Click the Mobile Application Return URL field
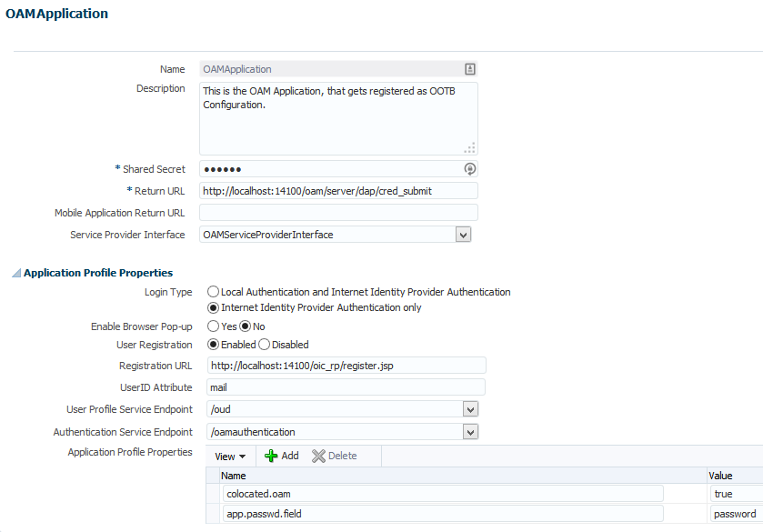 click(x=338, y=212)
